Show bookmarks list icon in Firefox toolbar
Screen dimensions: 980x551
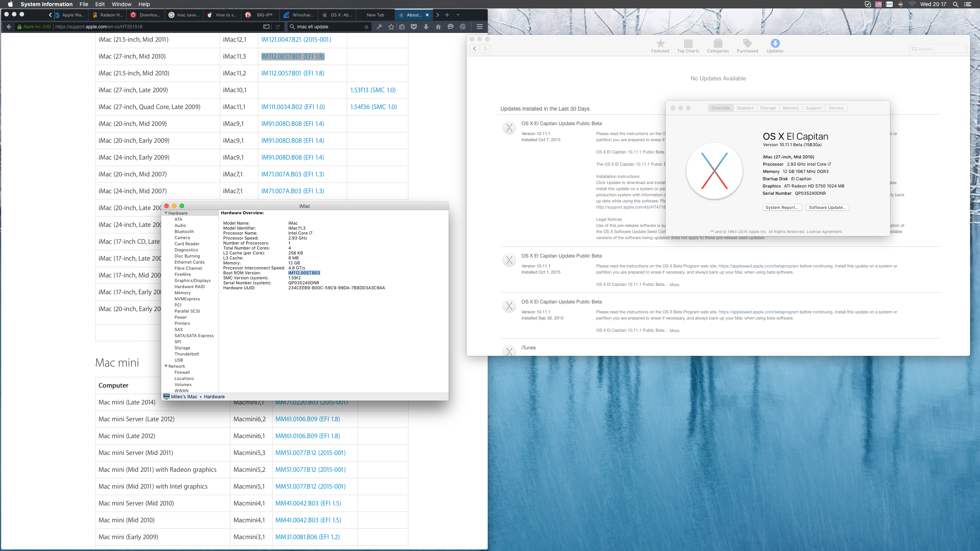click(402, 27)
